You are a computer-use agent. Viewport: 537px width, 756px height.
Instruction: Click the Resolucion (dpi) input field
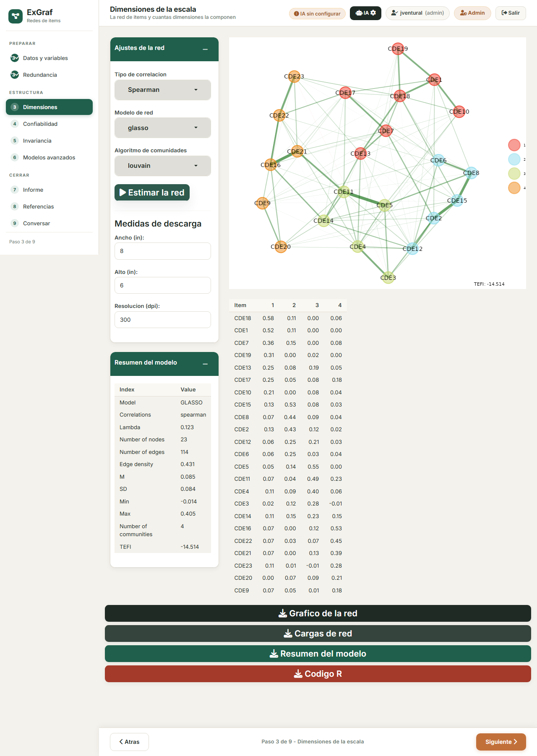coord(163,320)
